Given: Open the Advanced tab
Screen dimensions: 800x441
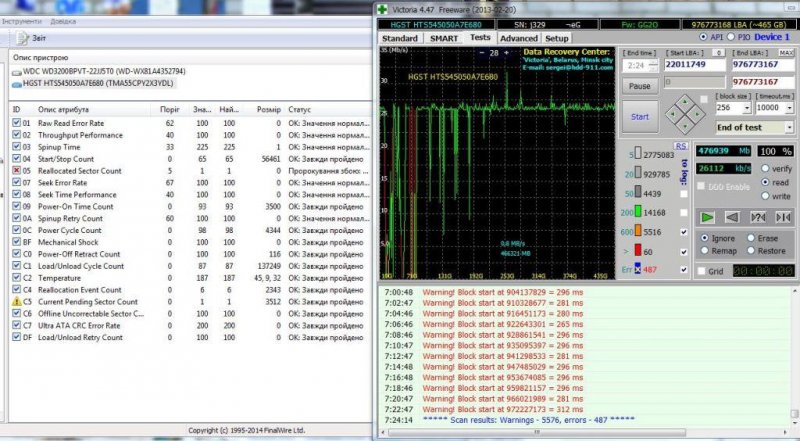Looking at the screenshot, I should pos(518,38).
